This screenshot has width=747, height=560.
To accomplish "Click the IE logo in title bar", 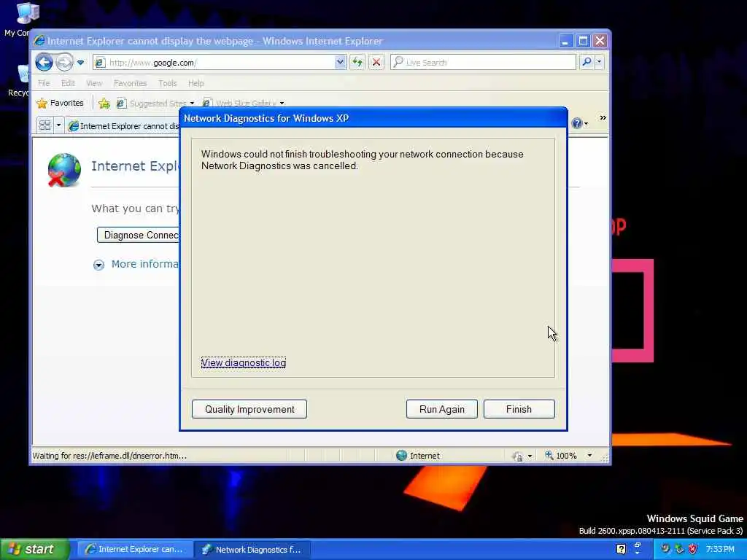I will [x=39, y=41].
